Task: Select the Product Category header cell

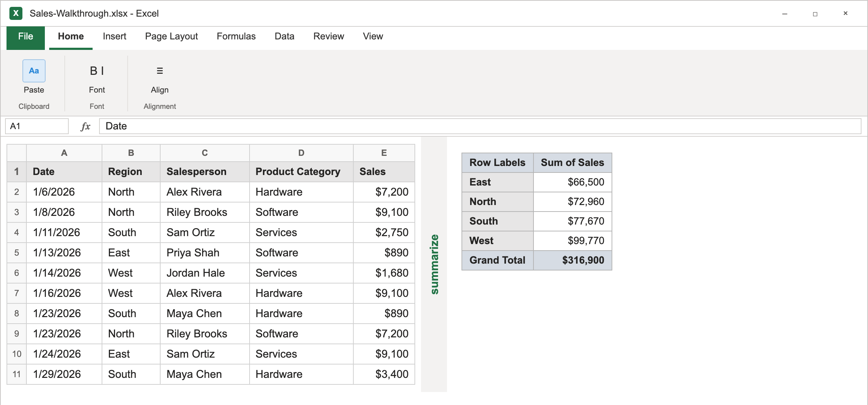Action: tap(301, 172)
